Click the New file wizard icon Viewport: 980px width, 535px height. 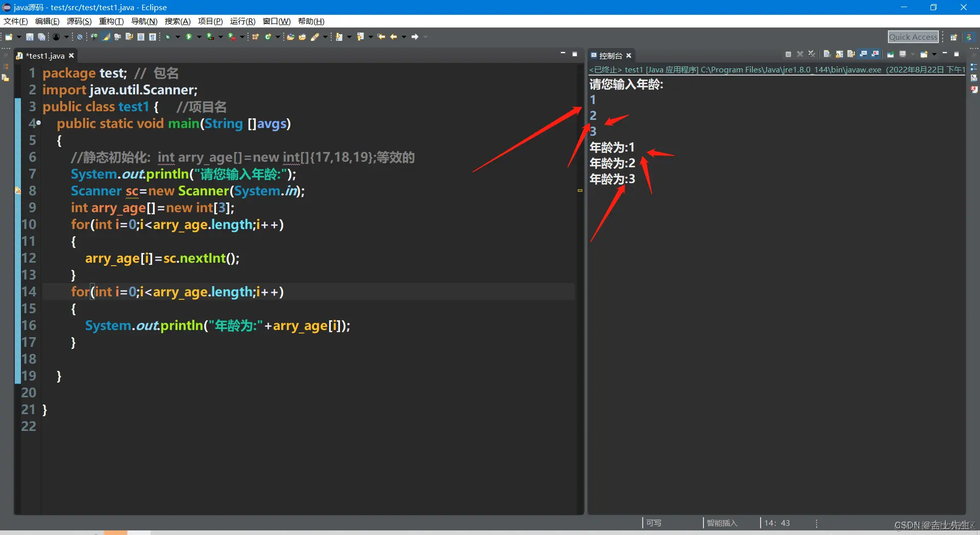9,37
